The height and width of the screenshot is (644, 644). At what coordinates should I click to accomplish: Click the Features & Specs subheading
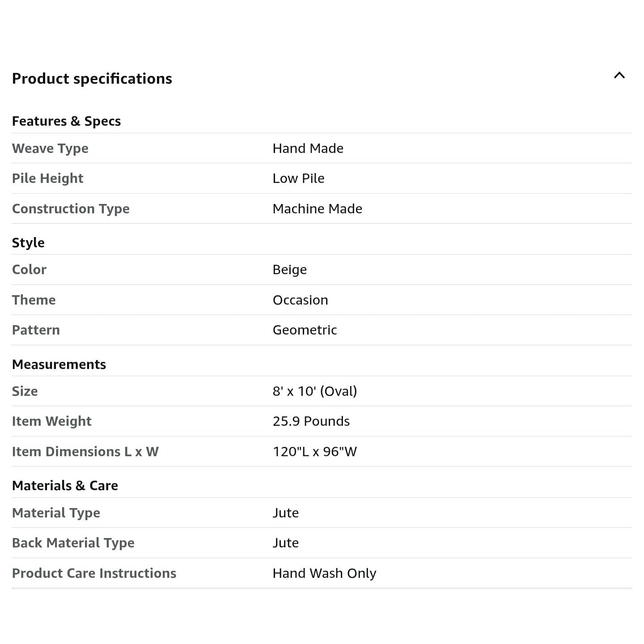pos(66,121)
